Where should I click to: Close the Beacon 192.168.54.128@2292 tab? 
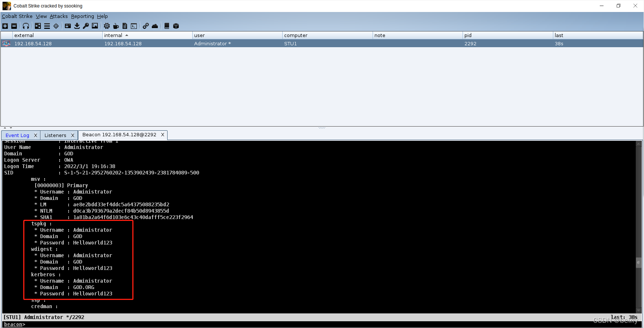click(x=163, y=135)
